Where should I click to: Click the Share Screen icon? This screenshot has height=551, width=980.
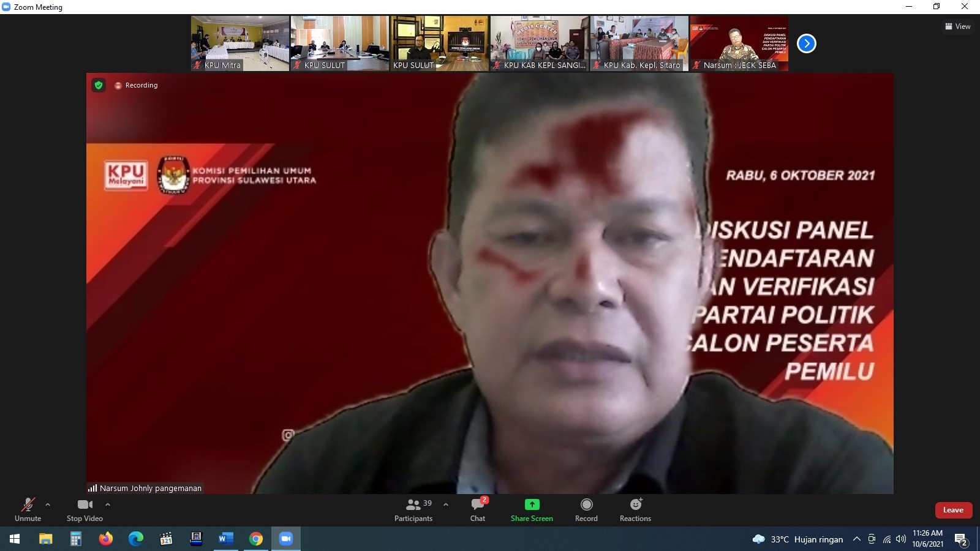point(532,509)
